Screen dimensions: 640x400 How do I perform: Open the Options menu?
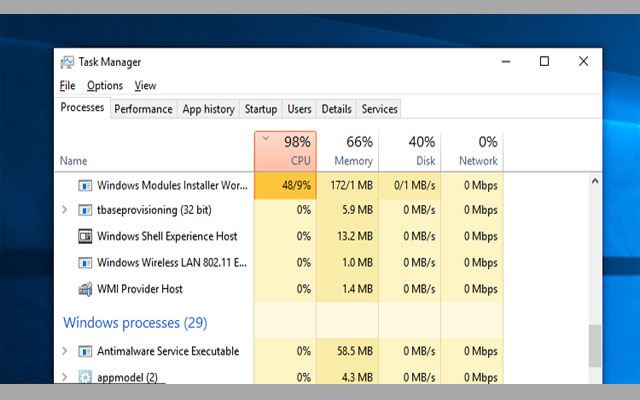tap(105, 86)
